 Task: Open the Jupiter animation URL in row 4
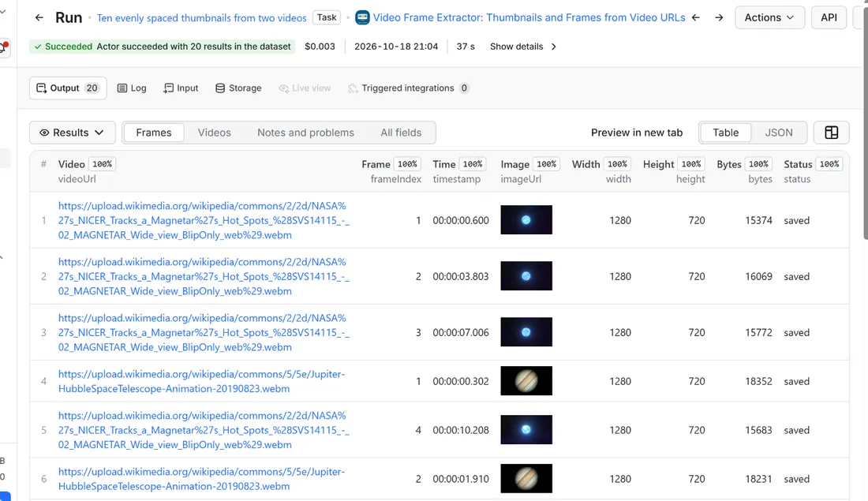pos(201,381)
